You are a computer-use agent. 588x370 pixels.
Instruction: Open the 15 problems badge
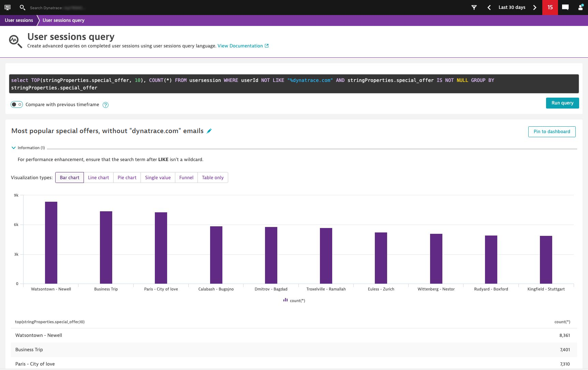(550, 7)
